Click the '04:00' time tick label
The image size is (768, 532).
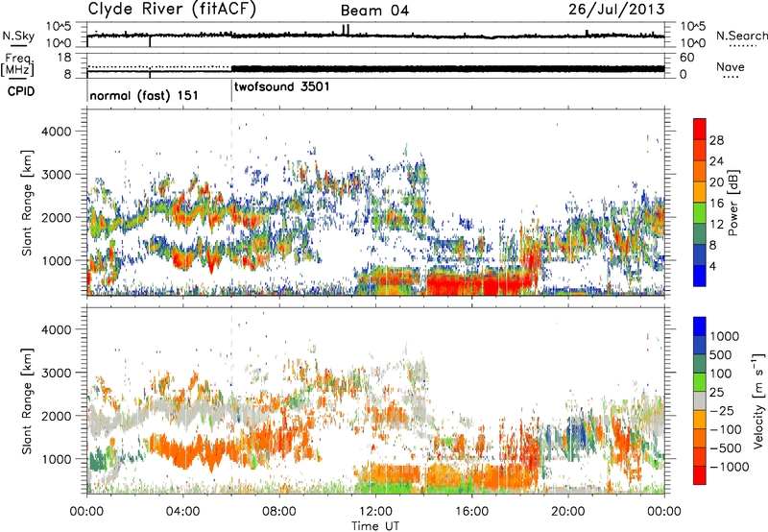point(182,512)
